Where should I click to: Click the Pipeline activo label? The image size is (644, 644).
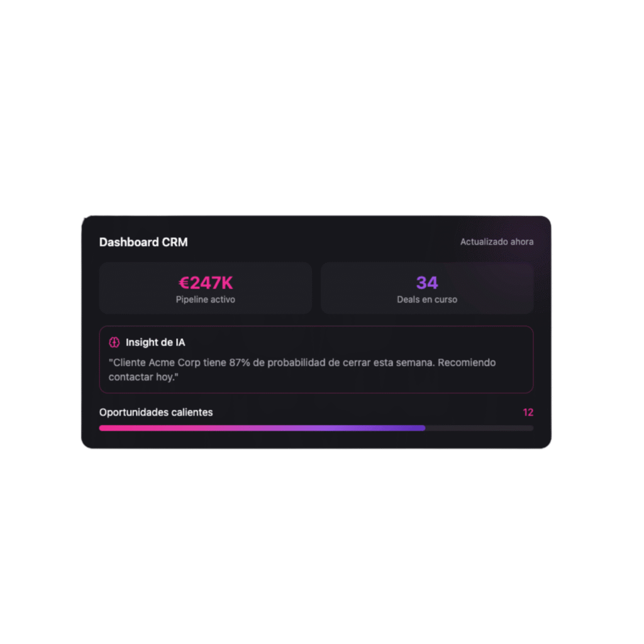point(206,300)
